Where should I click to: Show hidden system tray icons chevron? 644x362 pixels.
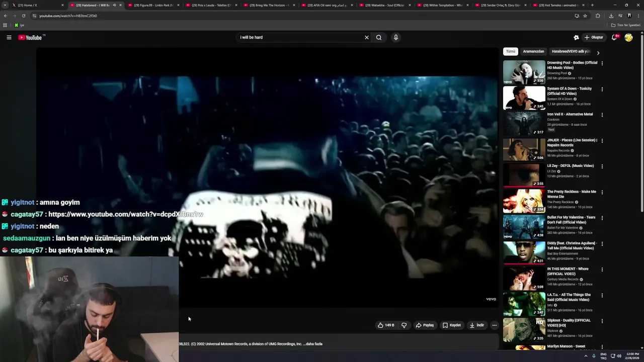click(586, 356)
